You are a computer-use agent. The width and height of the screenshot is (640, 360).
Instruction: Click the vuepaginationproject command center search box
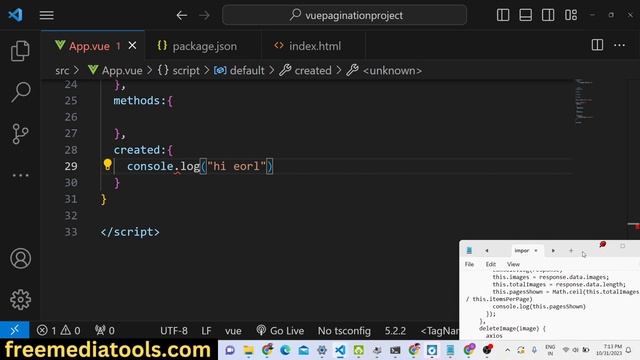(344, 15)
